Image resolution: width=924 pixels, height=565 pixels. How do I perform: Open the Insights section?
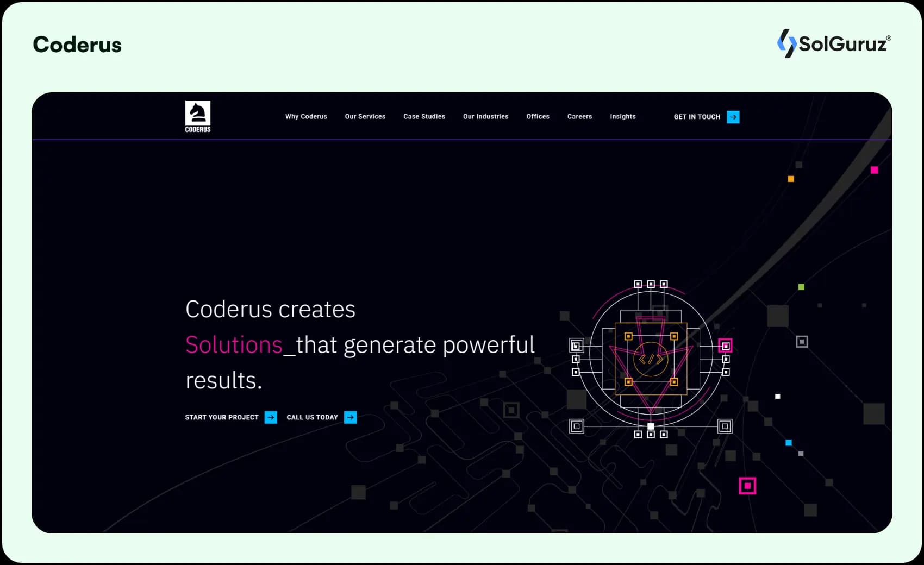click(623, 117)
